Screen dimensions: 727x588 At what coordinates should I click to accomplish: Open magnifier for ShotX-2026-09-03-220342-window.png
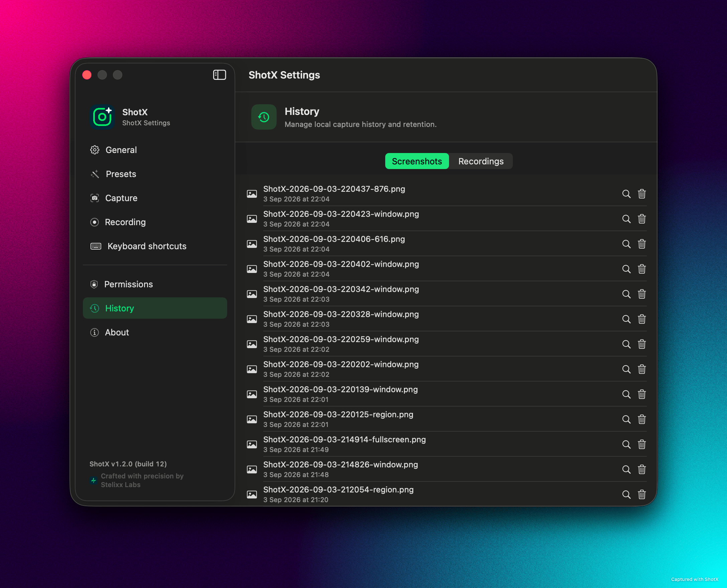click(626, 294)
